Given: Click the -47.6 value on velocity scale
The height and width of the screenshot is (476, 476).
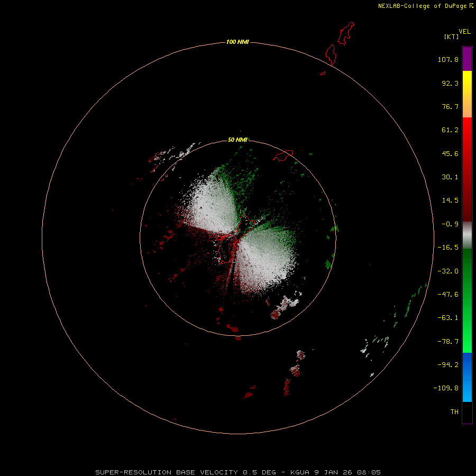Looking at the screenshot, I should click(x=448, y=295).
